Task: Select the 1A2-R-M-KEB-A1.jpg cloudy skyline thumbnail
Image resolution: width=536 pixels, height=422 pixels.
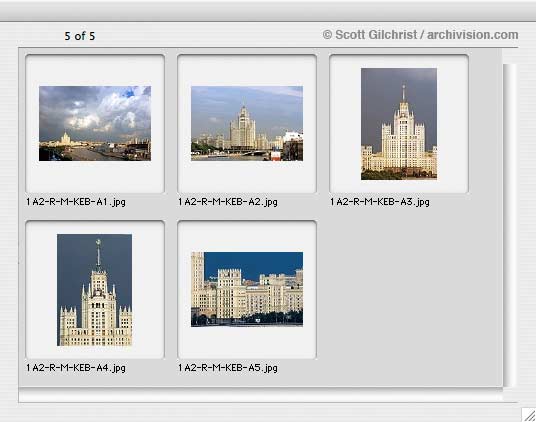Action: 95,123
